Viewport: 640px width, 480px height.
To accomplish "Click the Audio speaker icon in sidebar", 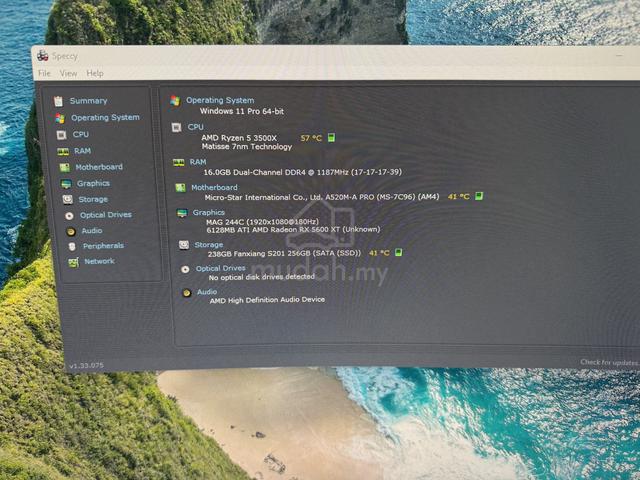I will (71, 231).
